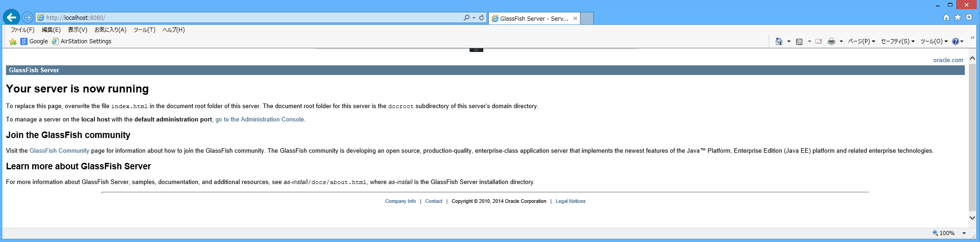
Task: Click the Contact footer link
Action: (434, 201)
